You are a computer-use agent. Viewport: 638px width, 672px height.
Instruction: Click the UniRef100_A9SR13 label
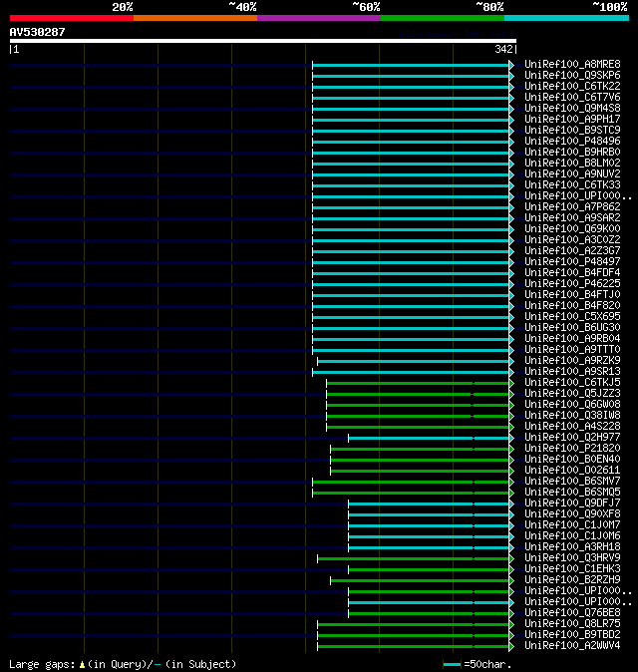[x=572, y=371]
